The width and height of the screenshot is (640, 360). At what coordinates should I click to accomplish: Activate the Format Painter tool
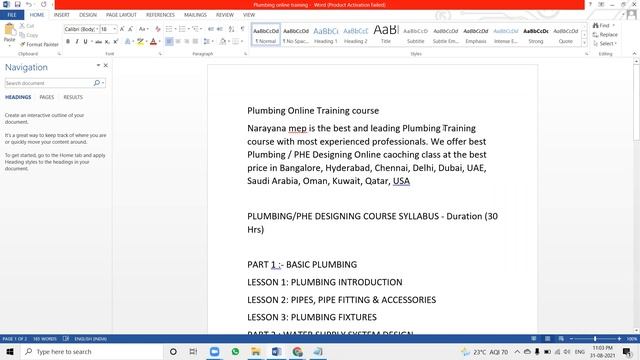(x=39, y=44)
